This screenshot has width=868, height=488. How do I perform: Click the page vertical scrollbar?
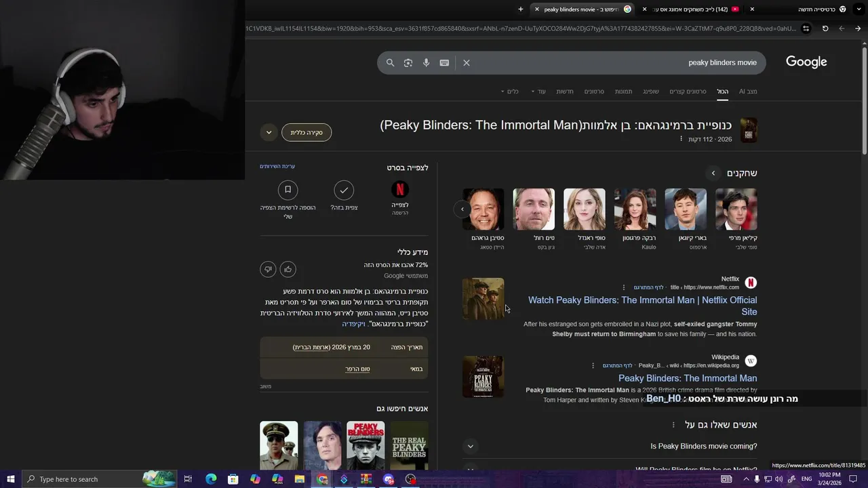coord(864,102)
